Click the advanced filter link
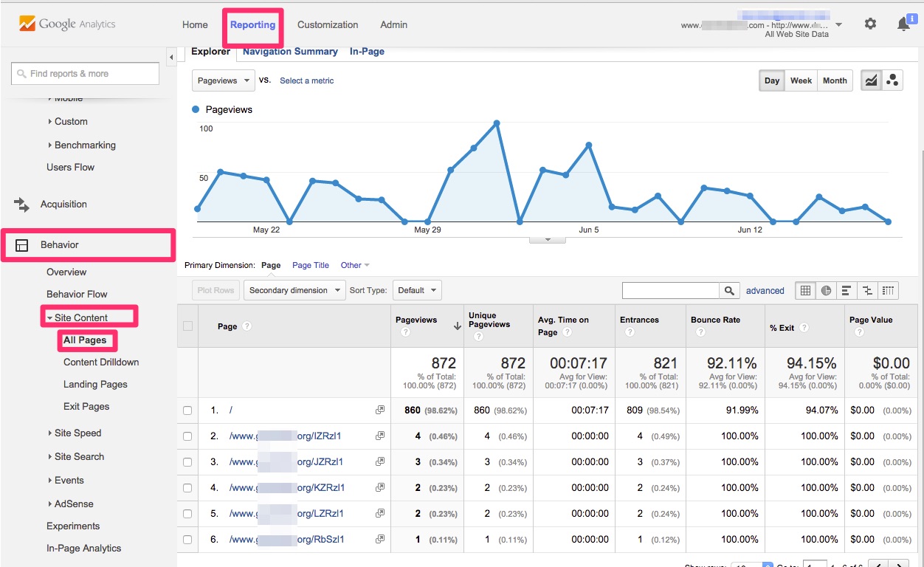924x567 pixels. pyautogui.click(x=765, y=290)
